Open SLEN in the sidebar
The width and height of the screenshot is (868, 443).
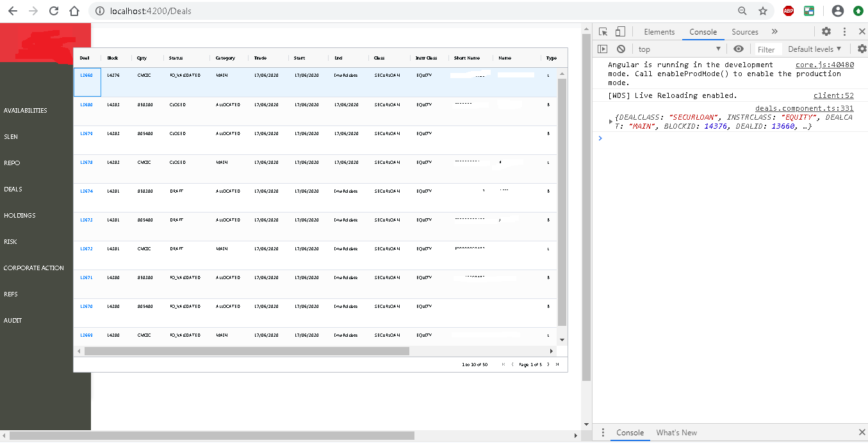click(11, 136)
